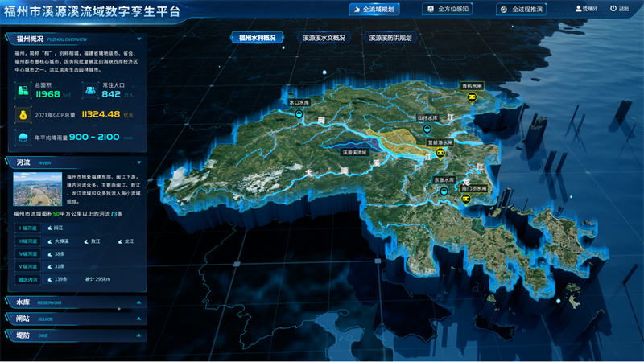Screen dimensions: 644x362
Task: Click the 营前港水闸 yellow sluice marker
Action: point(440,153)
